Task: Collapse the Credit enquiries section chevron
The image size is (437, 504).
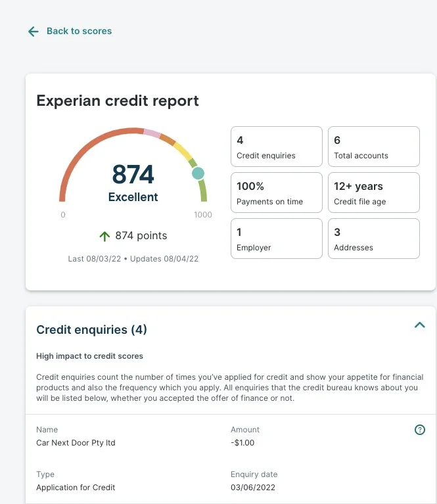Action: pyautogui.click(x=419, y=325)
